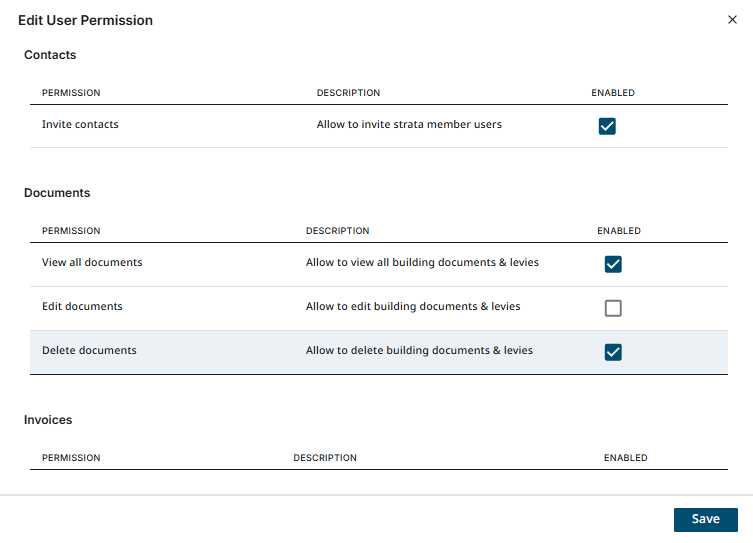This screenshot has width=753, height=543.
Task: Click the Edit User Permission title
Action: coord(85,20)
